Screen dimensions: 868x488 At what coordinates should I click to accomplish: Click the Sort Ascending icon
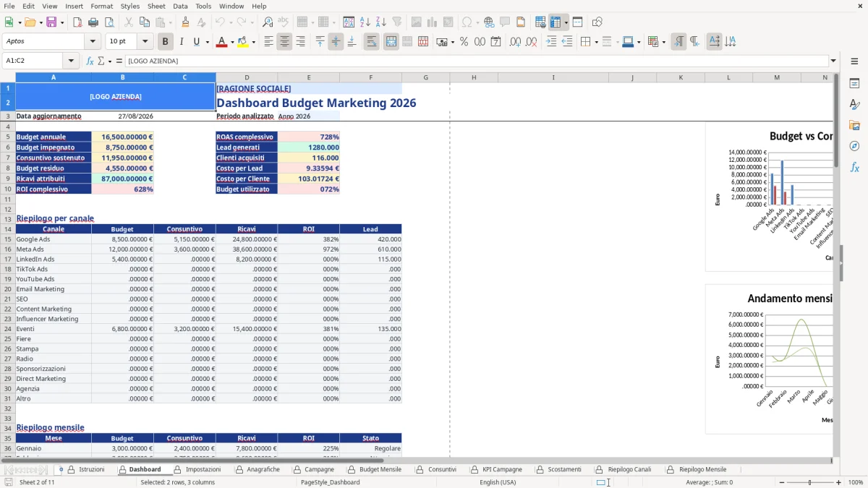pos(365,22)
